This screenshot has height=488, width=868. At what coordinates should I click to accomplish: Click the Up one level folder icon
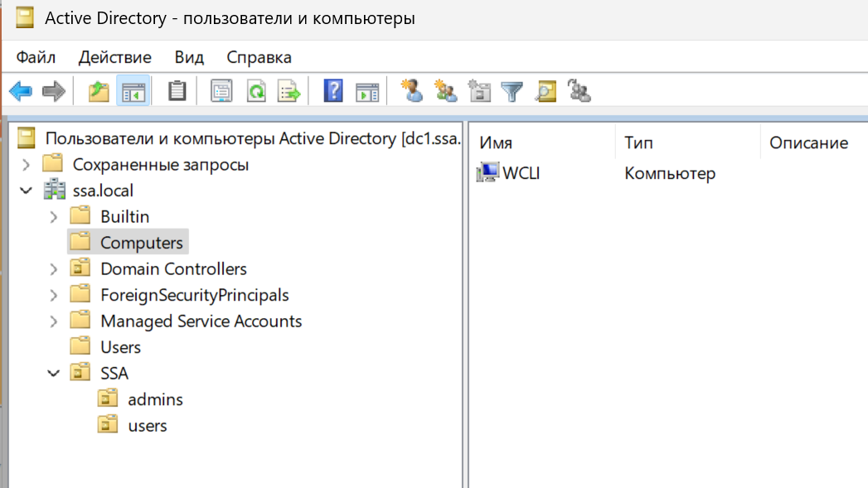99,91
